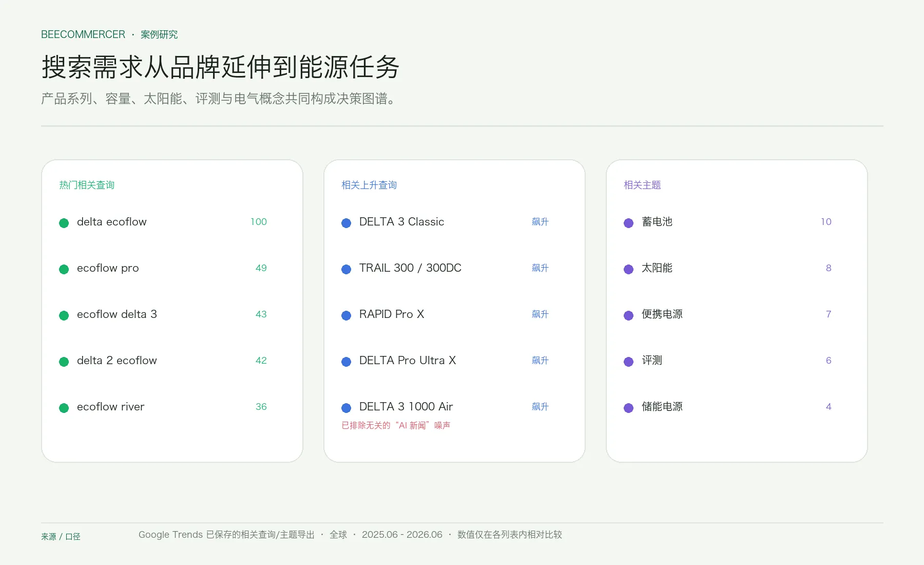The image size is (924, 565).
Task: Click the 太阳能 topic text
Action: (x=657, y=268)
